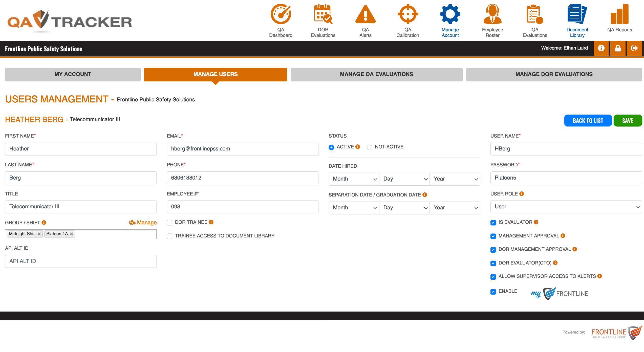Remove the Midnight Shift tag
This screenshot has width=644, height=352.
click(39, 234)
